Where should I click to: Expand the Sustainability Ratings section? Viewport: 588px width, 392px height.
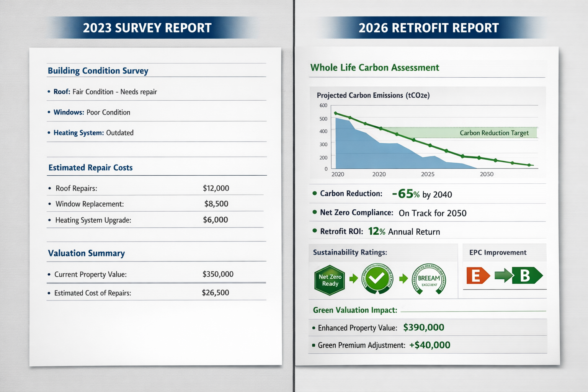(350, 252)
